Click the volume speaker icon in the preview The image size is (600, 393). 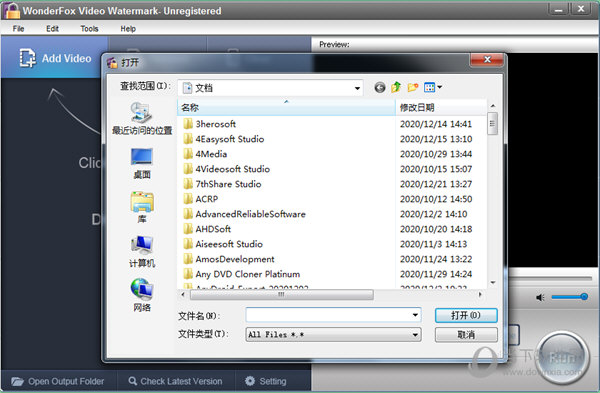[540, 297]
